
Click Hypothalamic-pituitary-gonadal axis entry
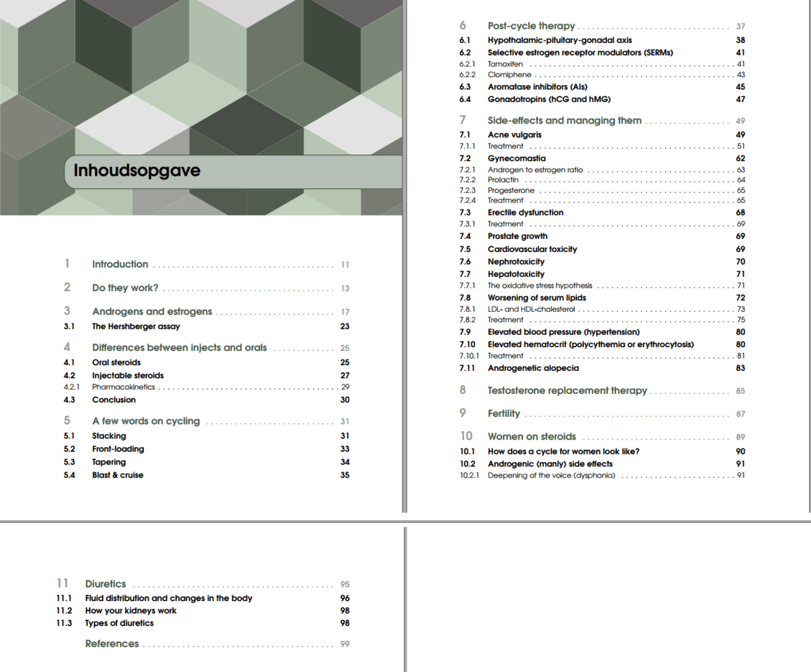coord(560,40)
